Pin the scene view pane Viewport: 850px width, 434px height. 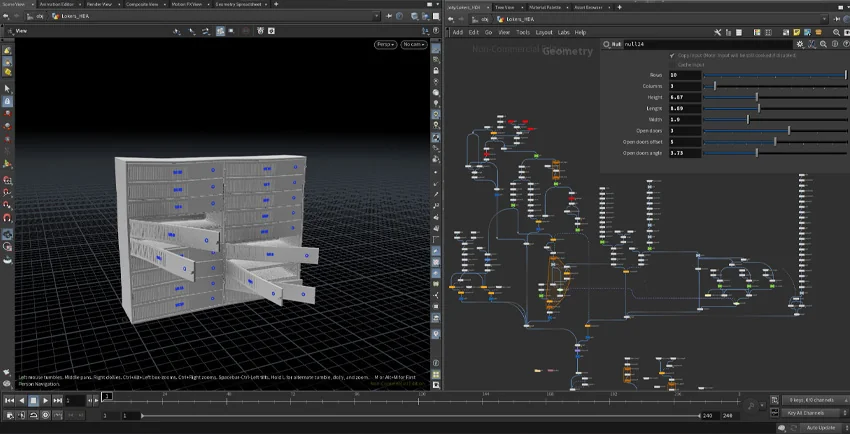(x=389, y=16)
